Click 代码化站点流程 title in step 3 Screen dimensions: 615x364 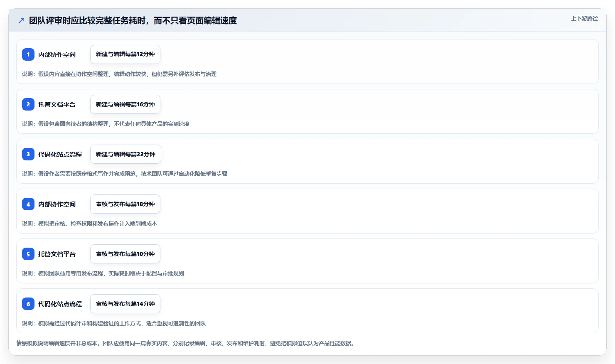click(x=60, y=154)
